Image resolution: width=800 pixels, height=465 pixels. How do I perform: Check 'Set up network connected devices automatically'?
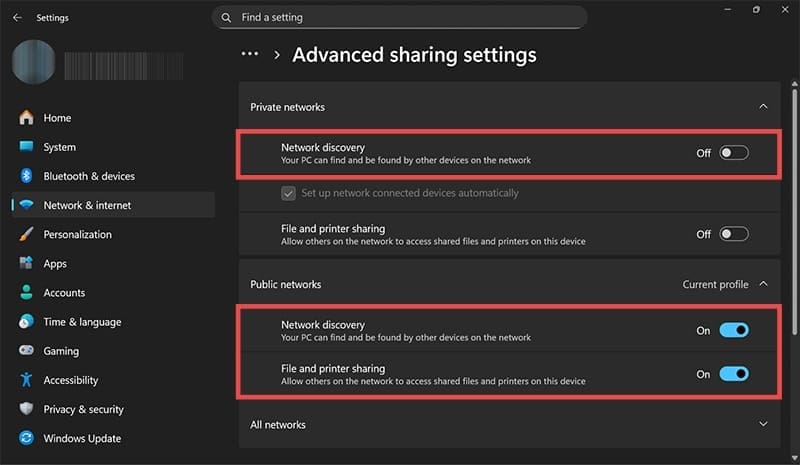289,193
